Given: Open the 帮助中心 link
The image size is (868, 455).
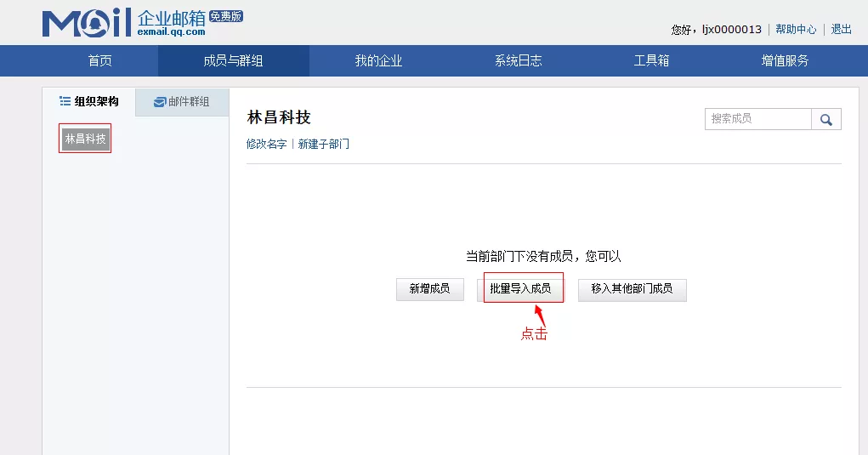Looking at the screenshot, I should point(796,29).
